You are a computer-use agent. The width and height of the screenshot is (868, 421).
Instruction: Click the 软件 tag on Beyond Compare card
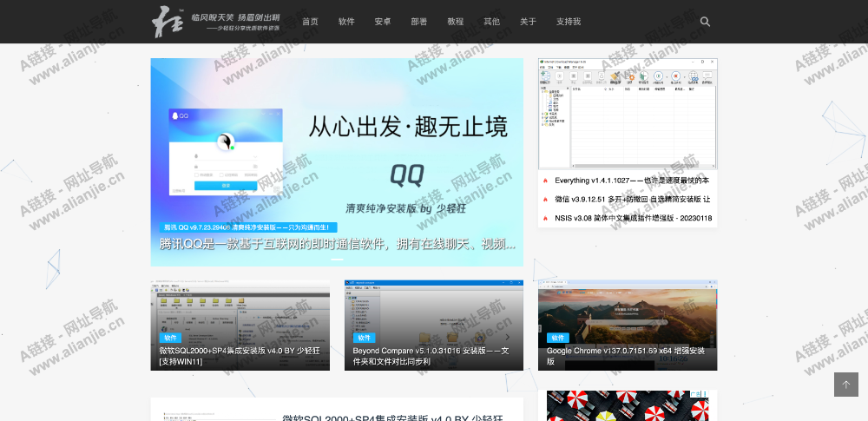[x=364, y=338]
